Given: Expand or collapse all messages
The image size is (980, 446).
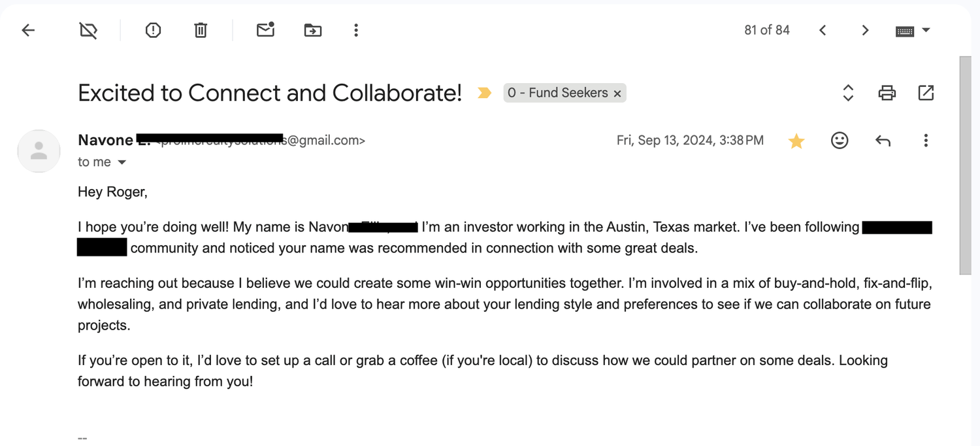Looking at the screenshot, I should [848, 93].
